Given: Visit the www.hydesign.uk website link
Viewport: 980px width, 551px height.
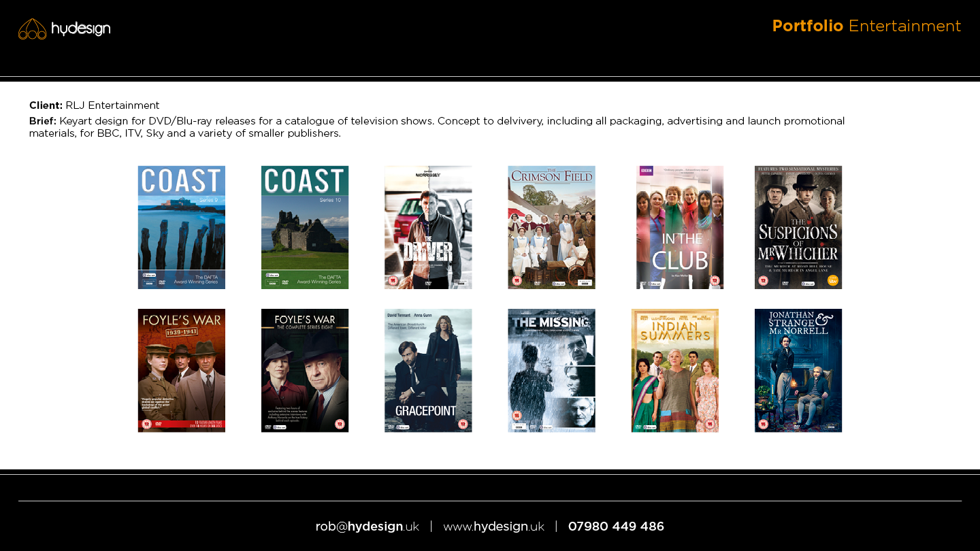Looking at the screenshot, I should coord(493,527).
